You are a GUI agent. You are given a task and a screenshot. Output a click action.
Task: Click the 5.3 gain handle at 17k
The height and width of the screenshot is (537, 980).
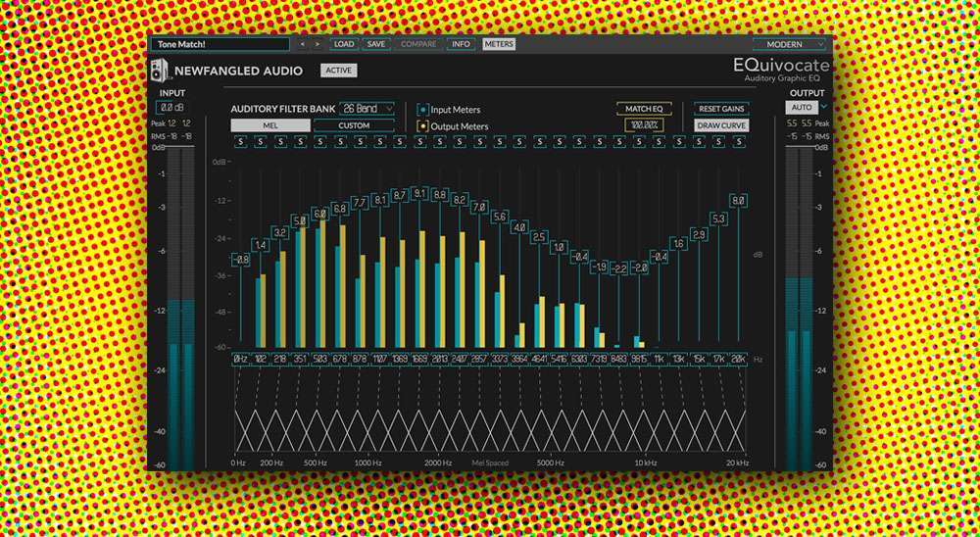click(x=718, y=219)
